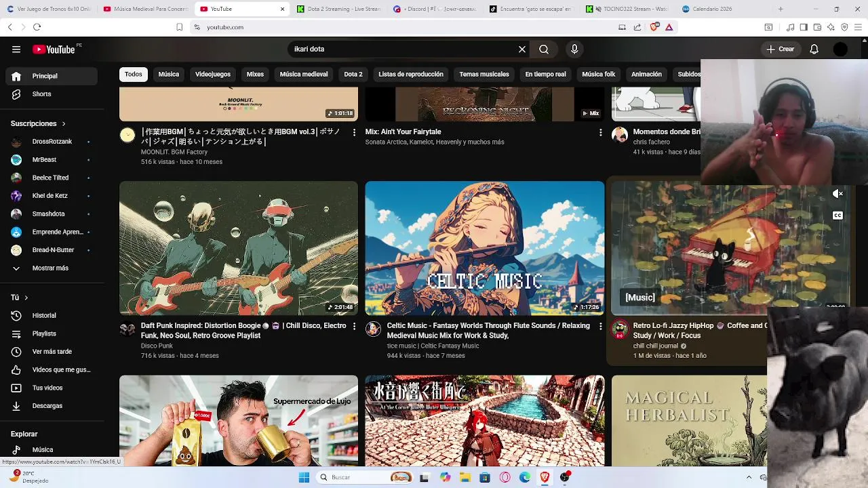
Task: Select the Temas musicales chip
Action: (x=484, y=74)
